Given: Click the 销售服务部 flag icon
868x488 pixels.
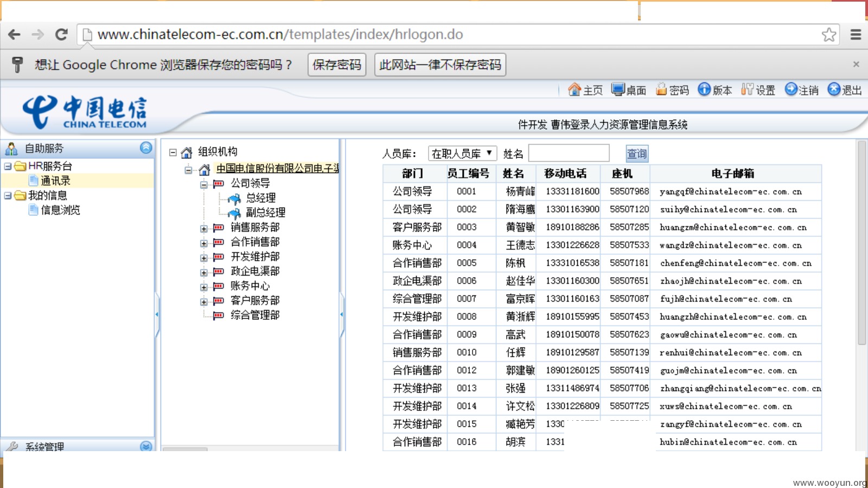Looking at the screenshot, I should (219, 228).
